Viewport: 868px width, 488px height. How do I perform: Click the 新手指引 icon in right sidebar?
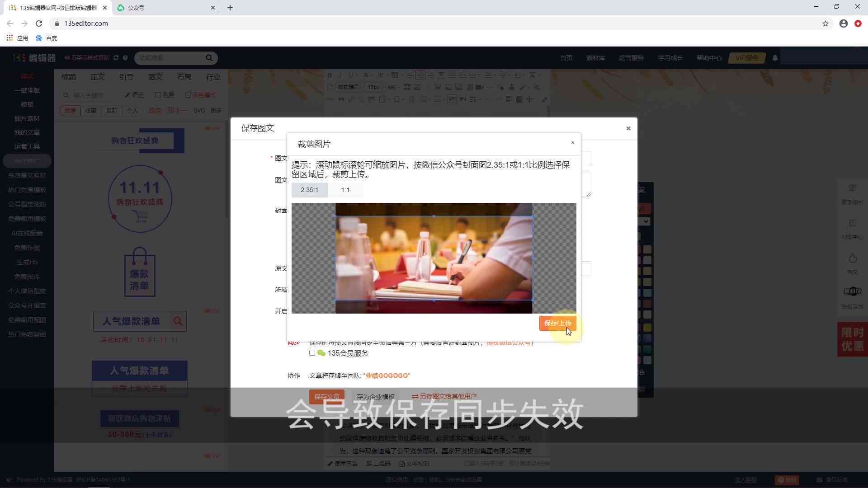point(852,188)
